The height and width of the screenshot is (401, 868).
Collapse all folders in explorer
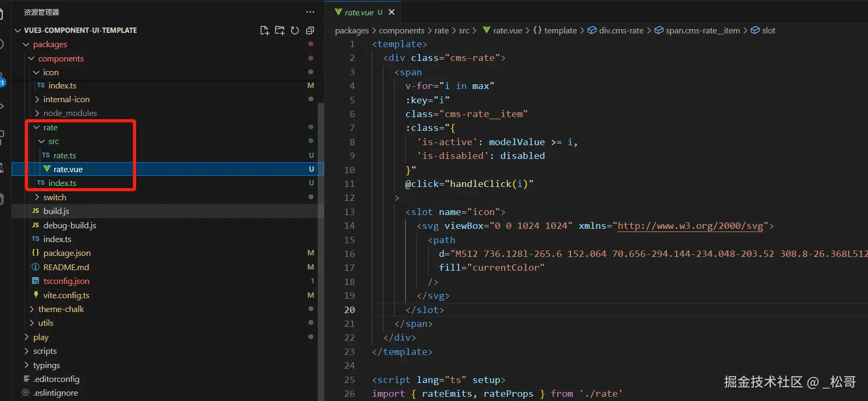[x=310, y=30]
